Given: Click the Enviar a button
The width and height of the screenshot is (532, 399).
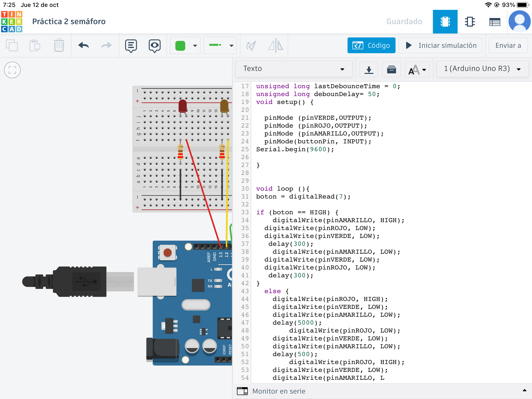Looking at the screenshot, I should point(508,46).
